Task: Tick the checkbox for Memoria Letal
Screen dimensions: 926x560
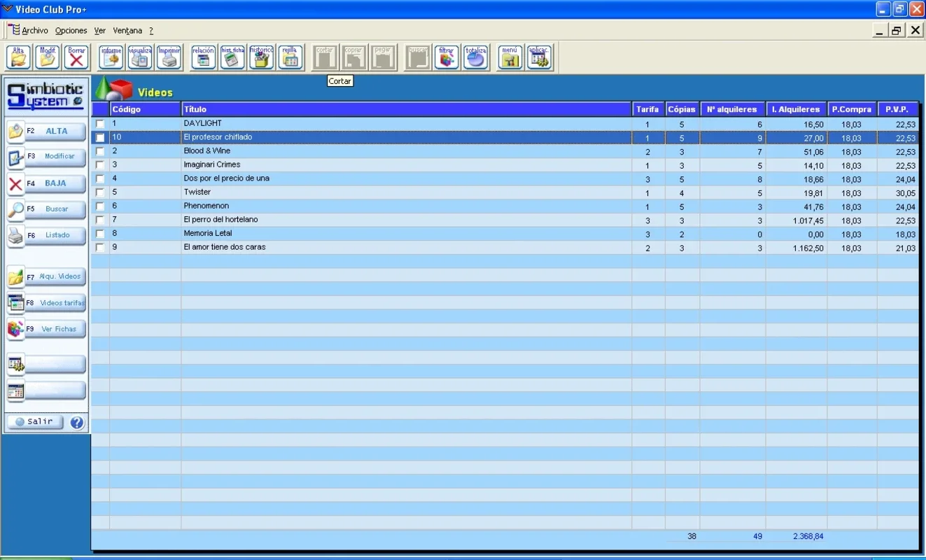Action: (100, 234)
